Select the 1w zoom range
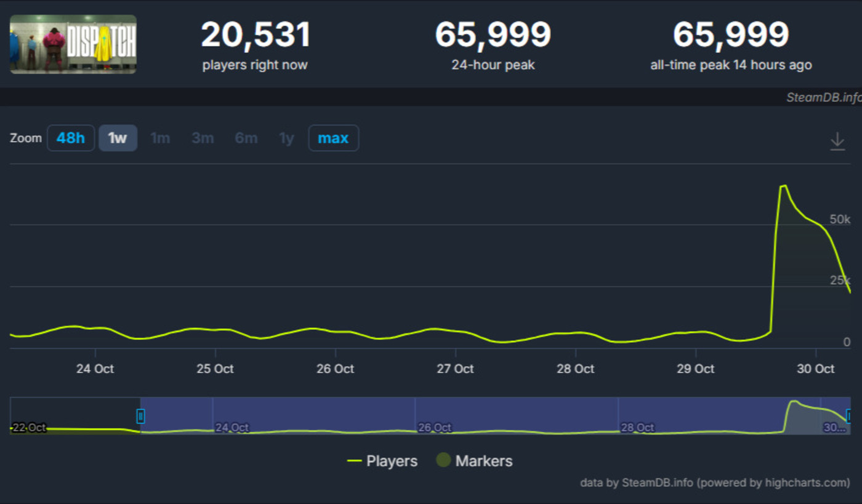Image resolution: width=862 pixels, height=504 pixels. click(118, 138)
